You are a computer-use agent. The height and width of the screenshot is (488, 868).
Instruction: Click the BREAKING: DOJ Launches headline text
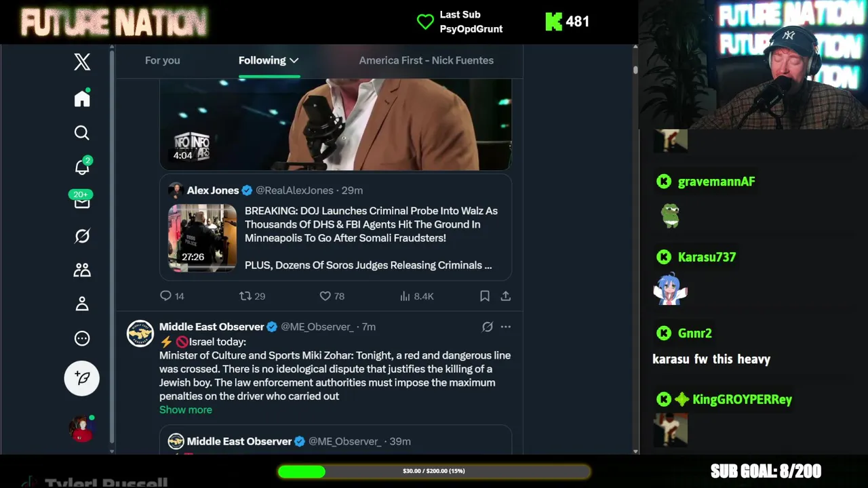371,224
